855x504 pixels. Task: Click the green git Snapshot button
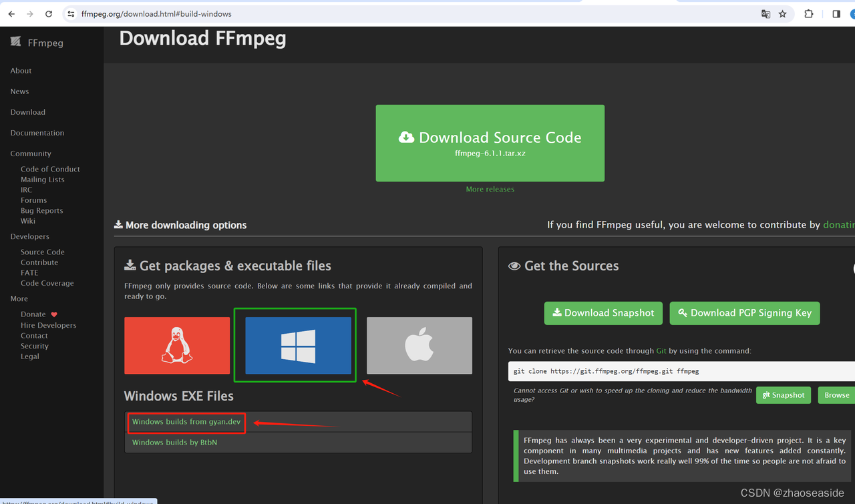click(784, 395)
